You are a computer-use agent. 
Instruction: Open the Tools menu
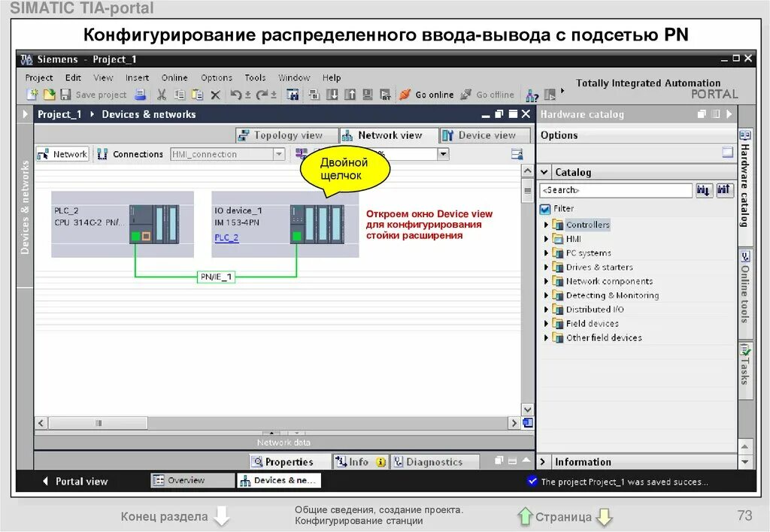point(255,77)
